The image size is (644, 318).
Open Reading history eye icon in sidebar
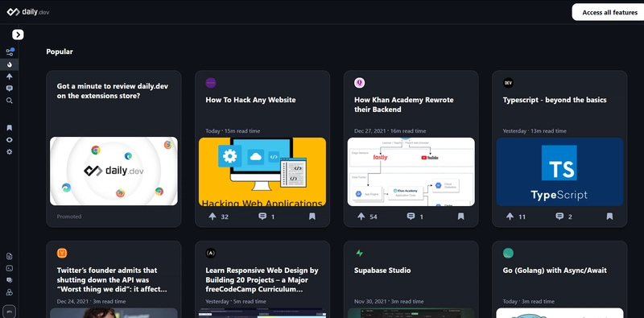[x=10, y=140]
